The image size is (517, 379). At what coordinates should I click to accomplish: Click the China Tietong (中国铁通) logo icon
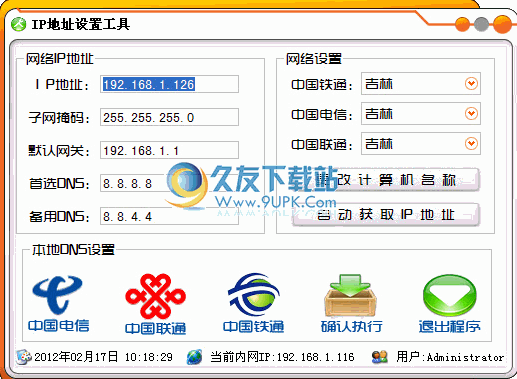click(x=254, y=295)
